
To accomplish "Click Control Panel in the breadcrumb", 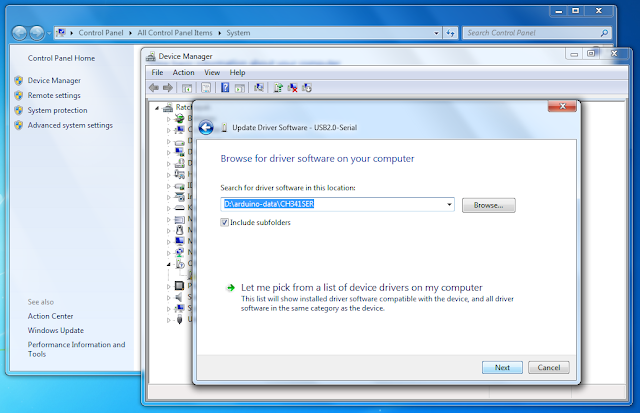I will pyautogui.click(x=100, y=33).
